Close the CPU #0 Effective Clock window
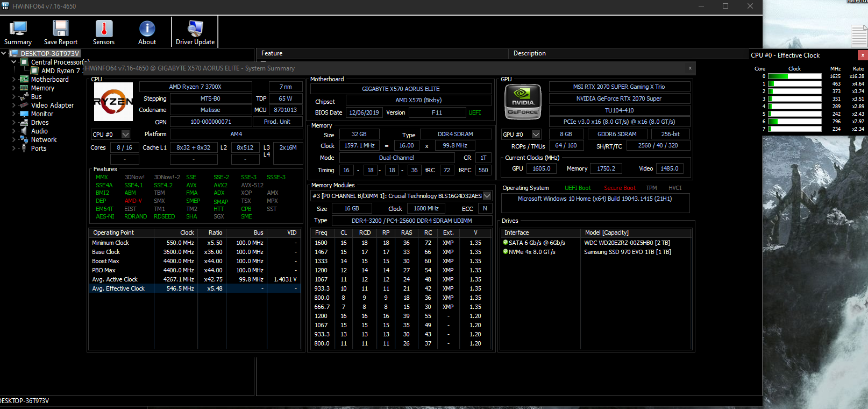The width and height of the screenshot is (868, 409). tap(863, 55)
